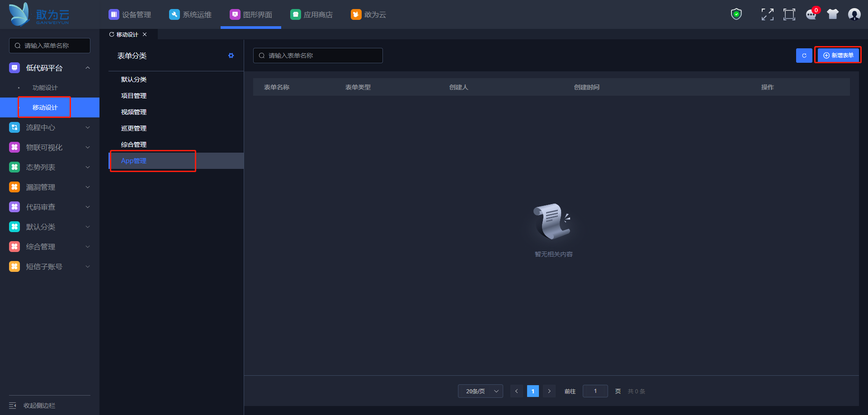Focus the 请输入表单名称 search field
Viewport: 868px width, 415px height.
tap(318, 56)
